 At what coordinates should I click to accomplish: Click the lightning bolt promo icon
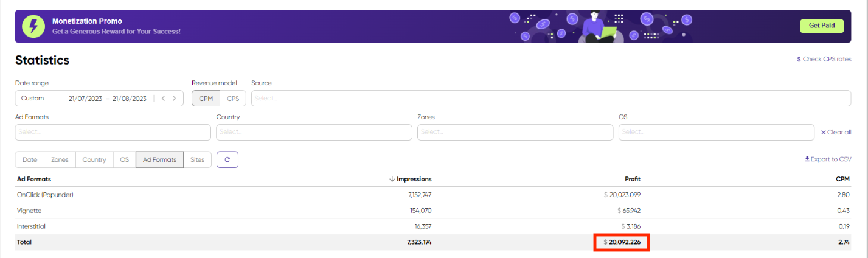click(x=33, y=26)
